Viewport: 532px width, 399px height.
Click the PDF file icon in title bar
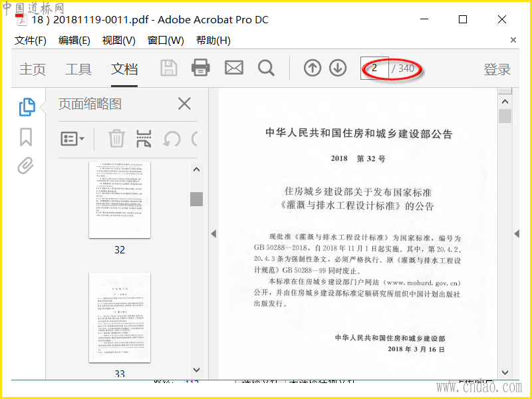click(x=22, y=20)
